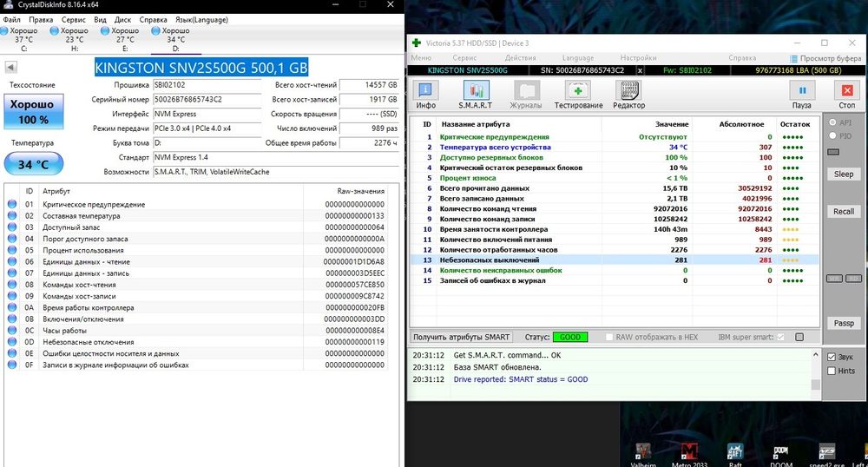Click the small gray indicator below the PIO option
Viewport: 868px width, 467px height.
[x=833, y=152]
